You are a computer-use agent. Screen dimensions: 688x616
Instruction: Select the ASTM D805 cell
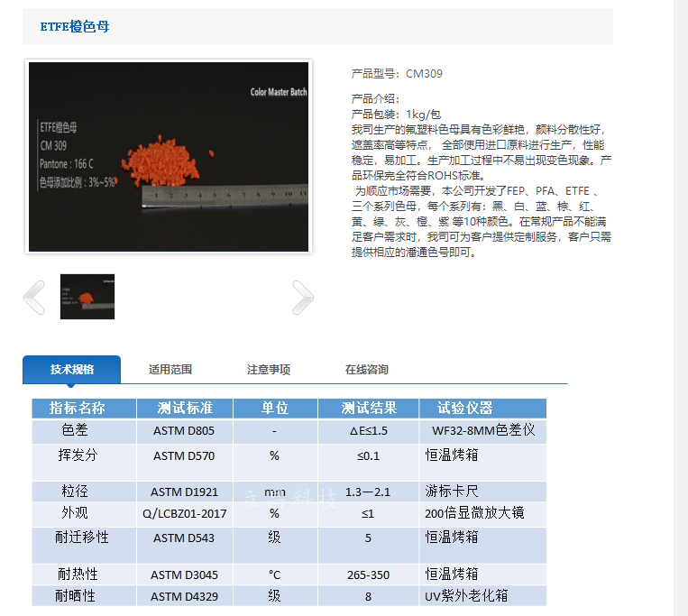(184, 431)
